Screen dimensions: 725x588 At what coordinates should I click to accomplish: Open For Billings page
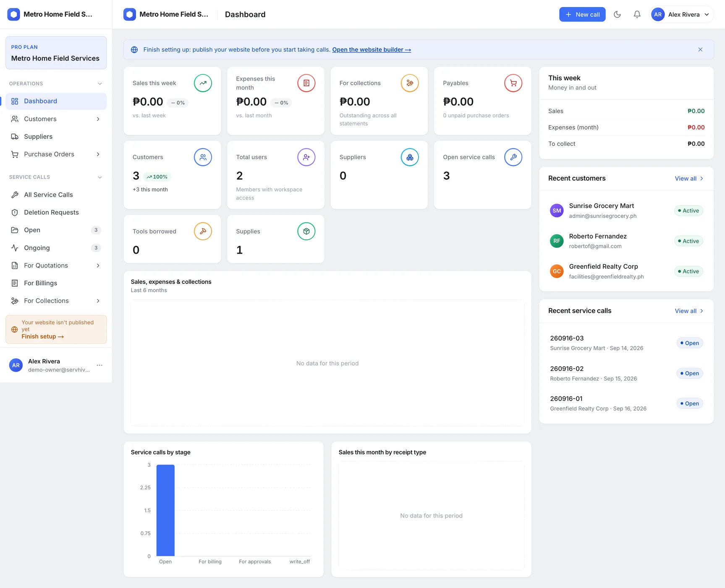click(x=56, y=283)
